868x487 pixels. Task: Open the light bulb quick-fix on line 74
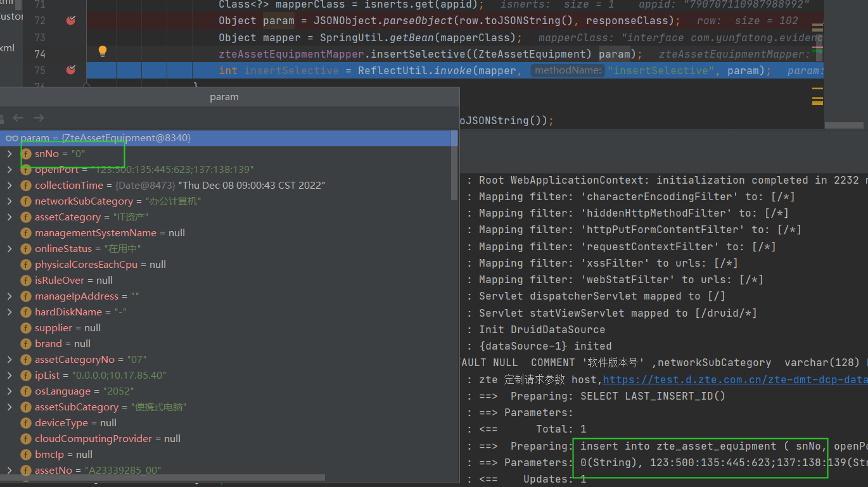(x=102, y=52)
